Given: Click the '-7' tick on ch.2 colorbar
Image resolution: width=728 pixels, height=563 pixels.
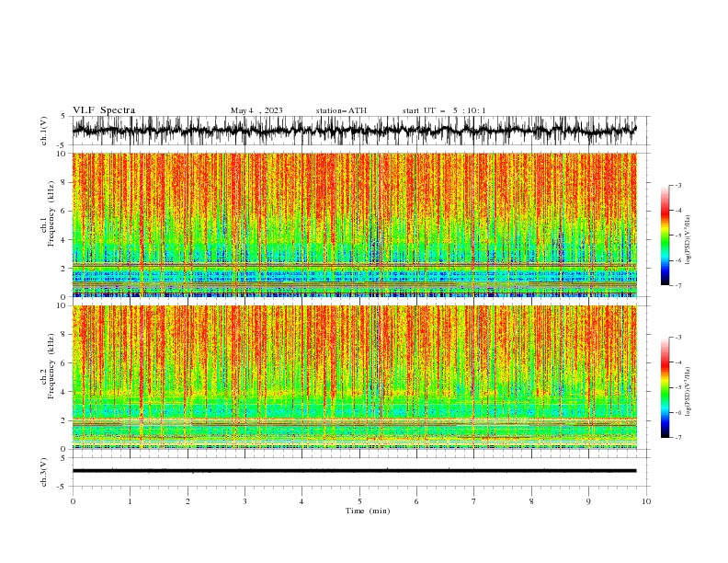Looking at the screenshot, I should [678, 437].
